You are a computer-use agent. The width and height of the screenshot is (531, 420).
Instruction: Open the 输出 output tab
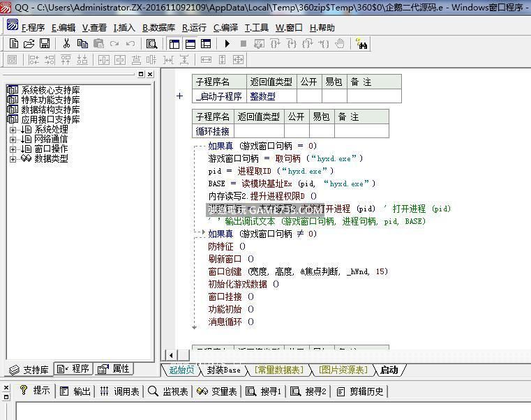75,391
